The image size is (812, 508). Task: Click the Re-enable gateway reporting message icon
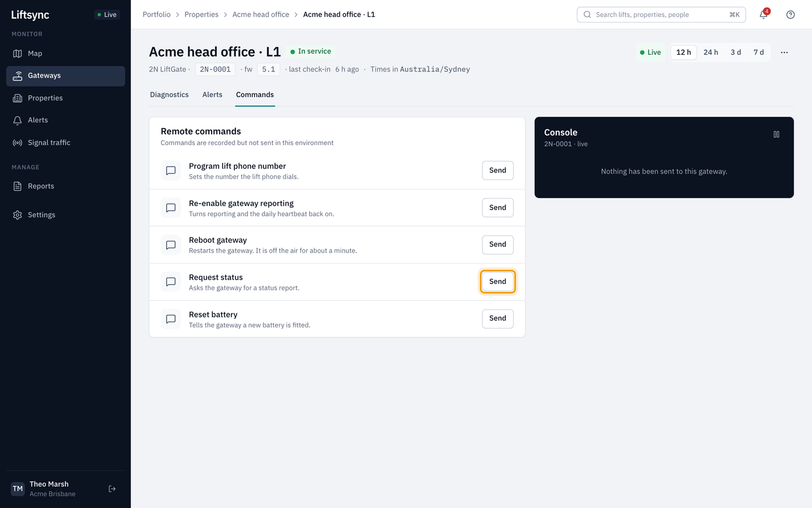171,208
